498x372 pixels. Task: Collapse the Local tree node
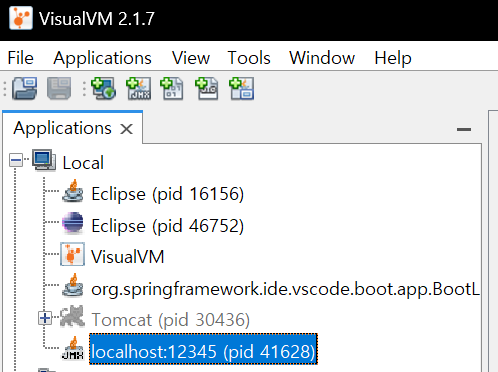[16, 160]
